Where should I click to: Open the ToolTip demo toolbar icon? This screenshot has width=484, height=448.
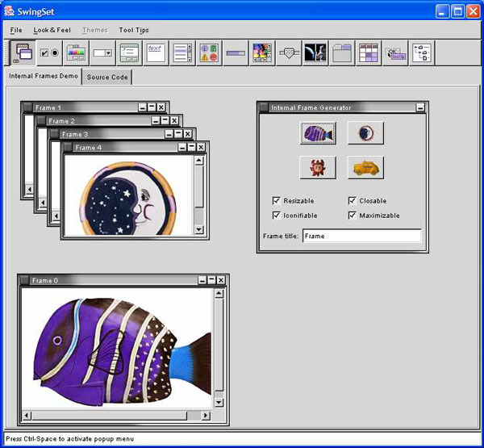point(395,52)
